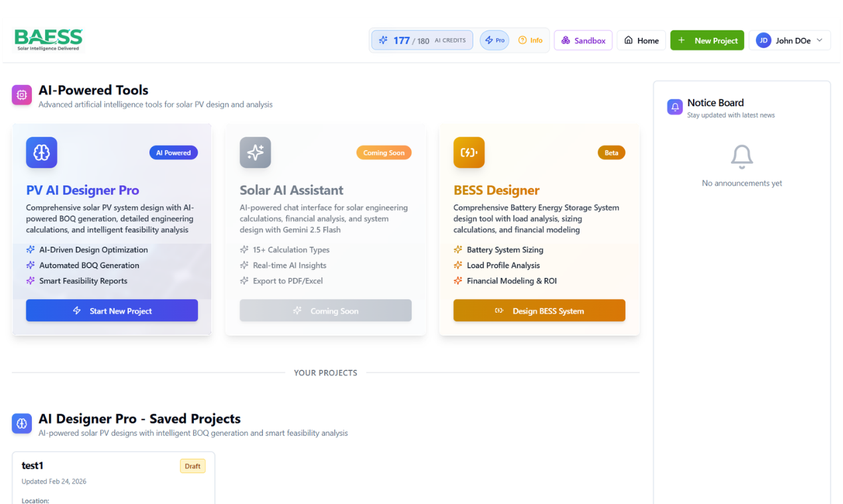Click the PV AI Designer Pro brain icon
This screenshot has height=504, width=843.
pos(42,153)
